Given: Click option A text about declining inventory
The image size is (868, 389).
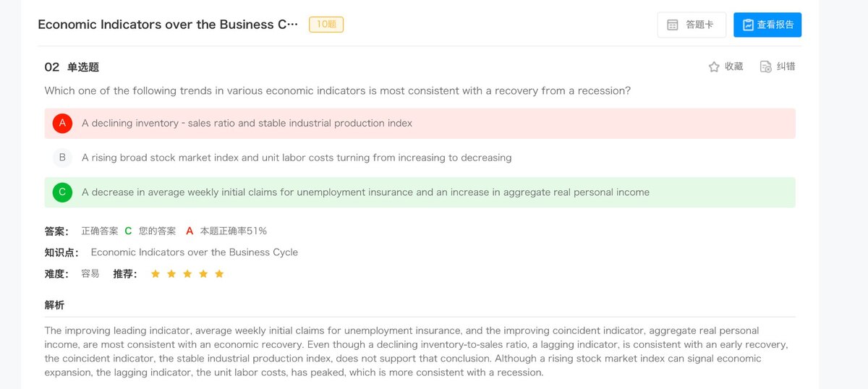Looking at the screenshot, I should (247, 124).
